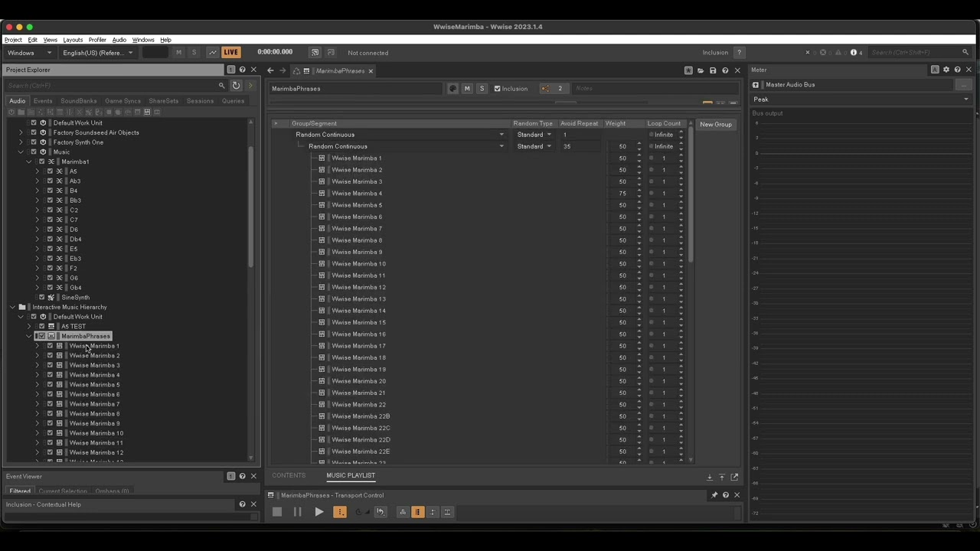
Task: Open the English(US) language dropdown
Action: tap(98, 53)
